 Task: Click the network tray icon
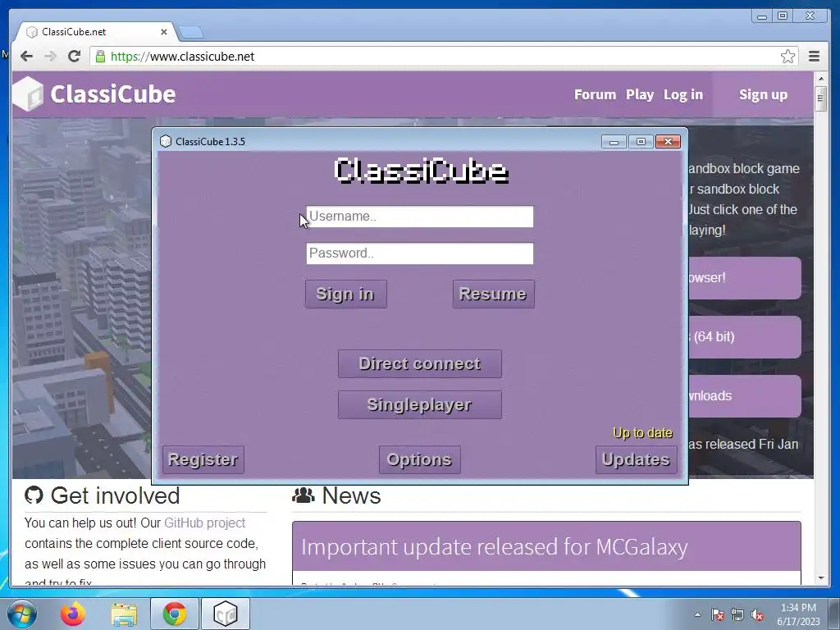click(737, 614)
